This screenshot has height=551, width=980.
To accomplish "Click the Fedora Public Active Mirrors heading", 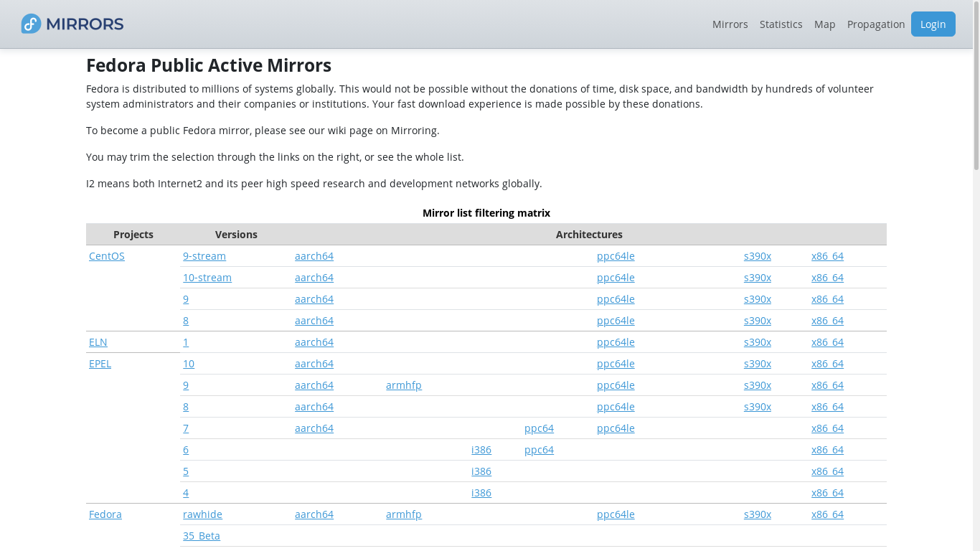I will (209, 65).
